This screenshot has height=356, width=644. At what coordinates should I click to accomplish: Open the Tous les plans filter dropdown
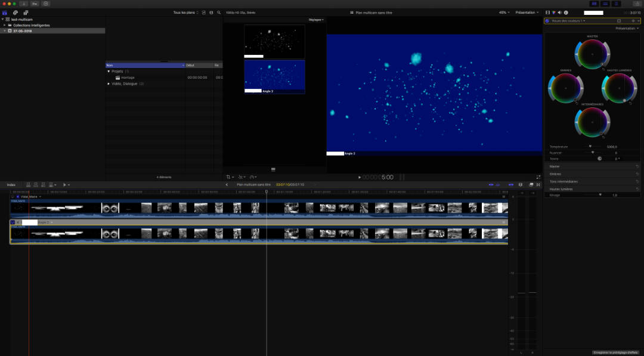[186, 13]
